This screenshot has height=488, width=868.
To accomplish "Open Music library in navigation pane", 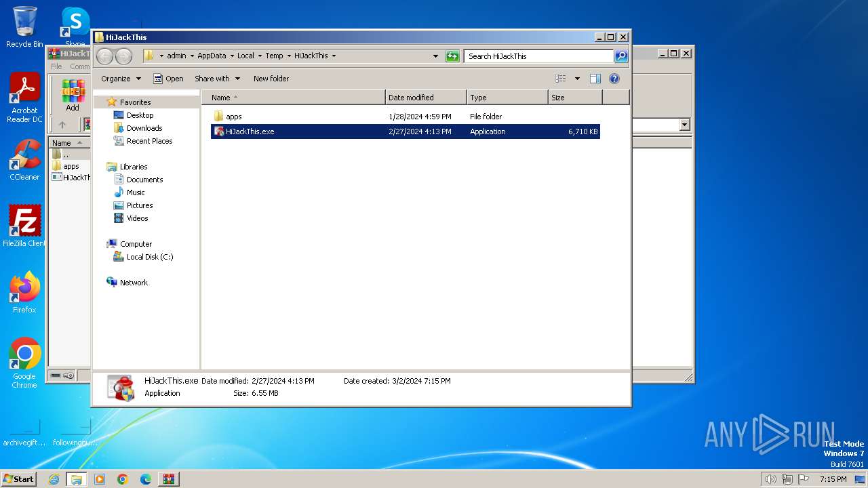I will (136, 192).
